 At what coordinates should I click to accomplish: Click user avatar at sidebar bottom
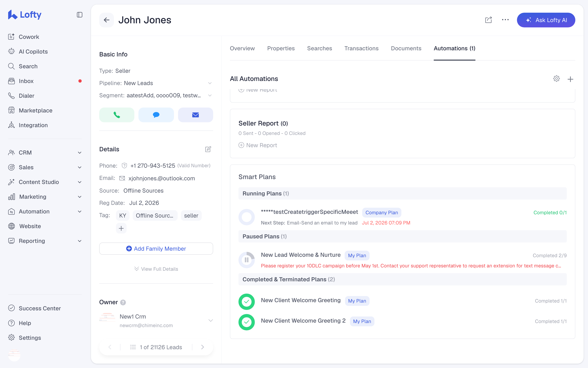(14, 355)
